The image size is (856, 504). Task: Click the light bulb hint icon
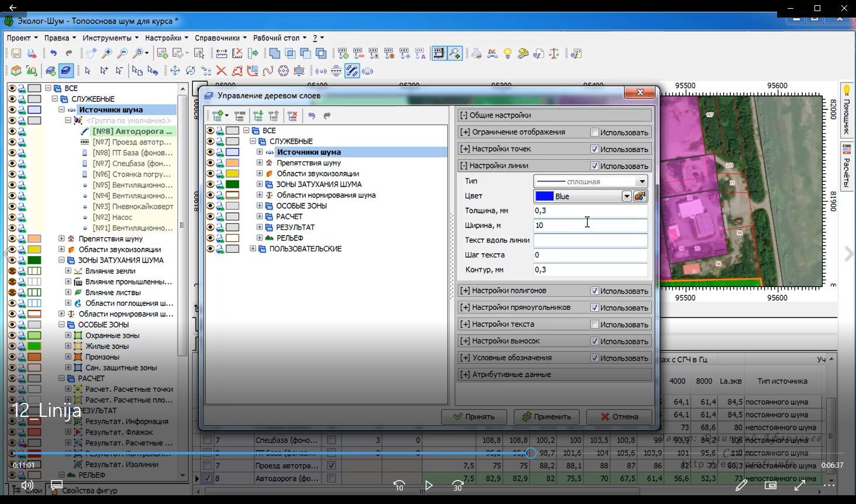(x=508, y=54)
